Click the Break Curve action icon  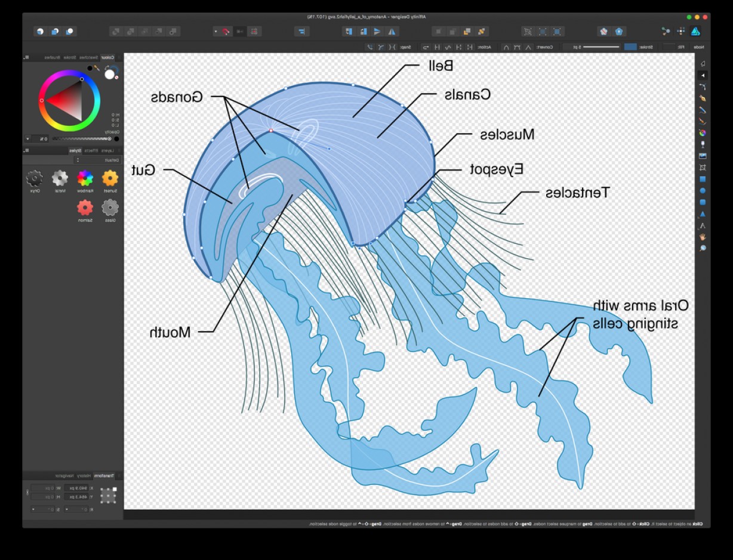[469, 47]
